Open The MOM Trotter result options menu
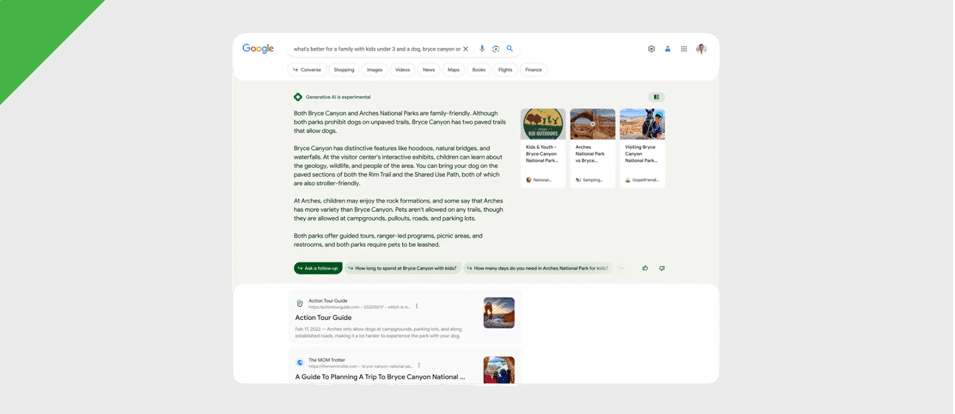This screenshot has width=955, height=414. click(x=418, y=365)
